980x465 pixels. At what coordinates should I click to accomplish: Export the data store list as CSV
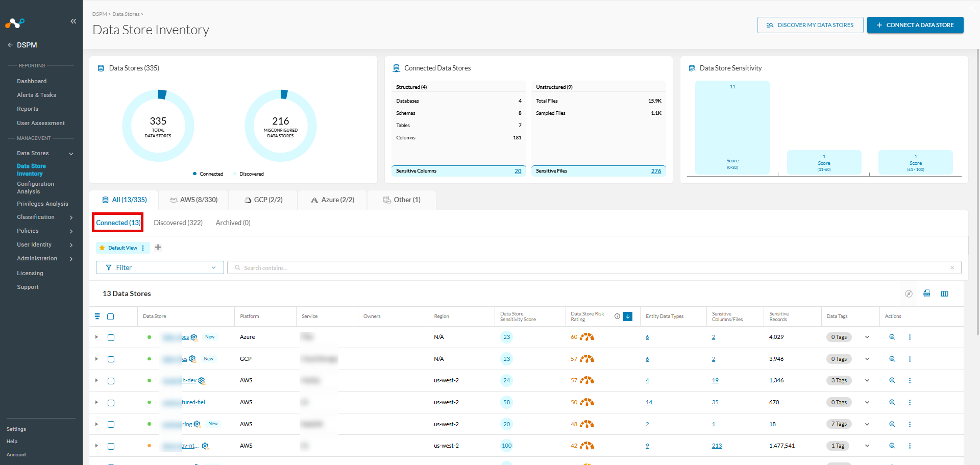(926, 293)
